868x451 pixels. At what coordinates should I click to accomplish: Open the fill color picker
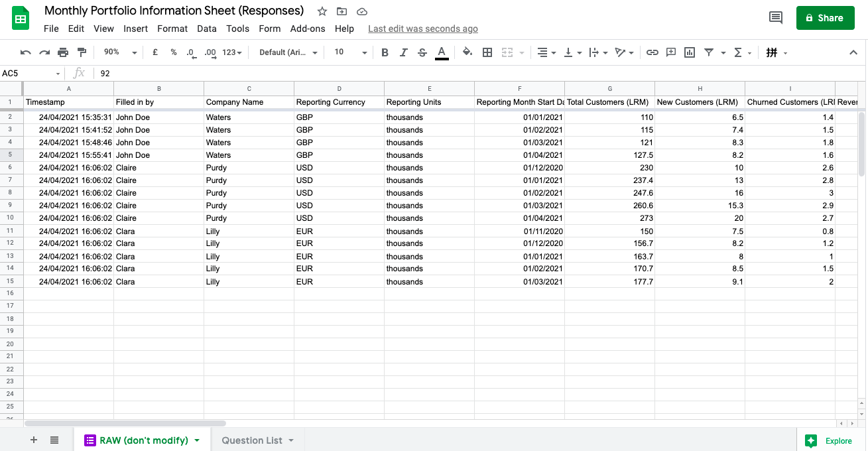[x=467, y=52]
